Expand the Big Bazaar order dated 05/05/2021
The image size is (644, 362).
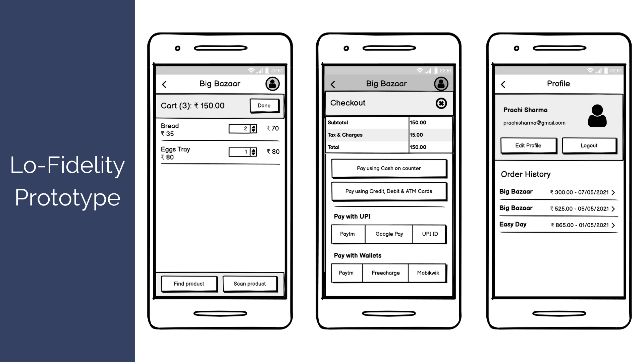615,208
